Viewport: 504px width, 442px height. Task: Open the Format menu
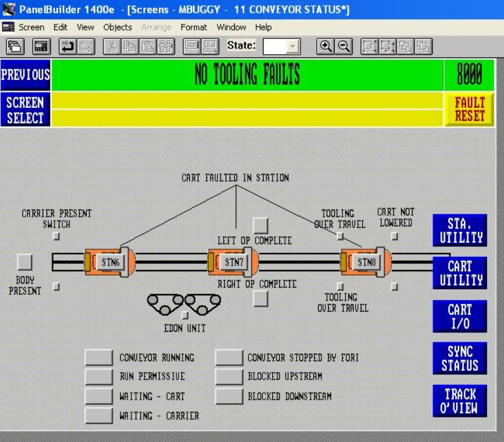pyautogui.click(x=194, y=27)
